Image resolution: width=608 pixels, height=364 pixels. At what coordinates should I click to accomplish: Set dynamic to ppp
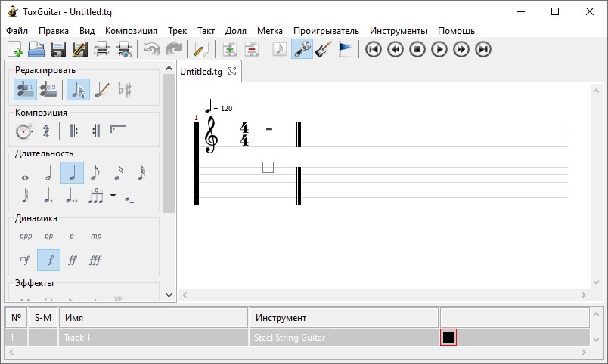[x=26, y=236]
